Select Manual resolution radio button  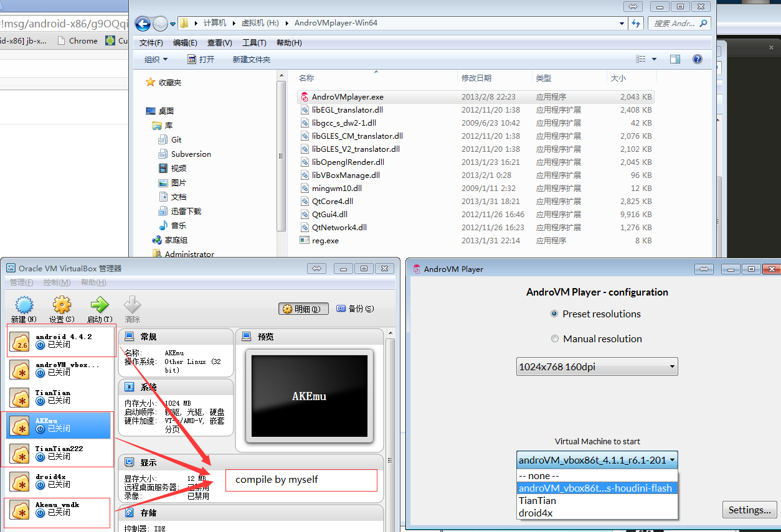(x=554, y=338)
